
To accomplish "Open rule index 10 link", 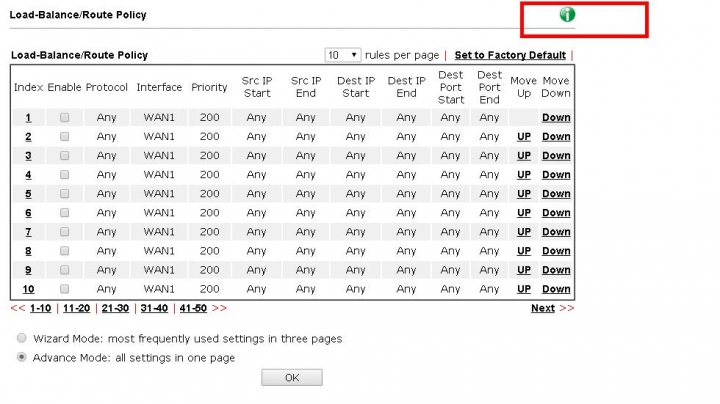I will pos(28,289).
